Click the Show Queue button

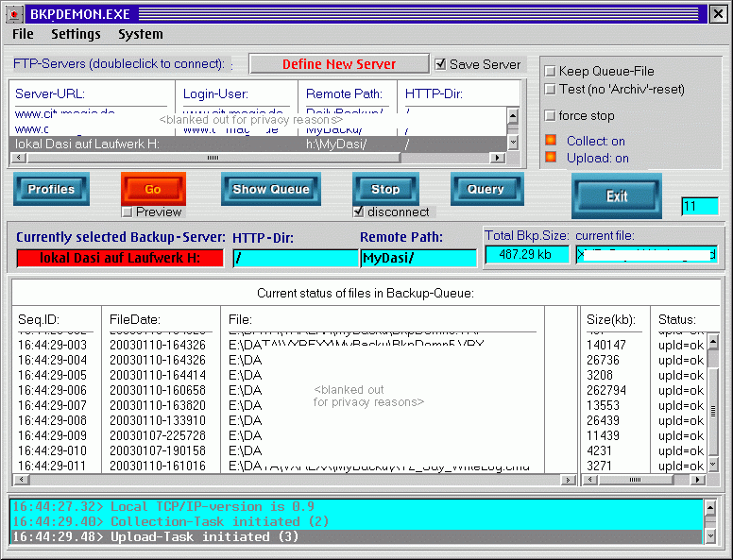point(271,189)
